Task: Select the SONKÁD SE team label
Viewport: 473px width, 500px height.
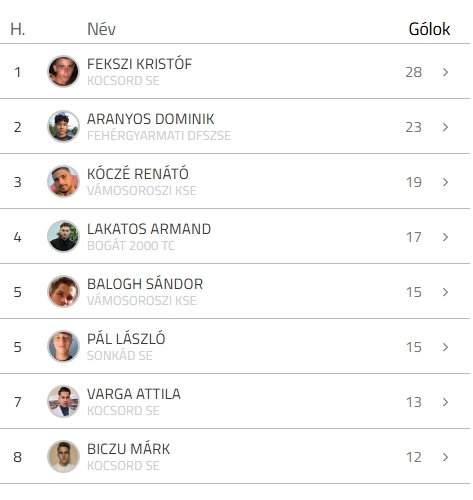Action: [x=120, y=356]
